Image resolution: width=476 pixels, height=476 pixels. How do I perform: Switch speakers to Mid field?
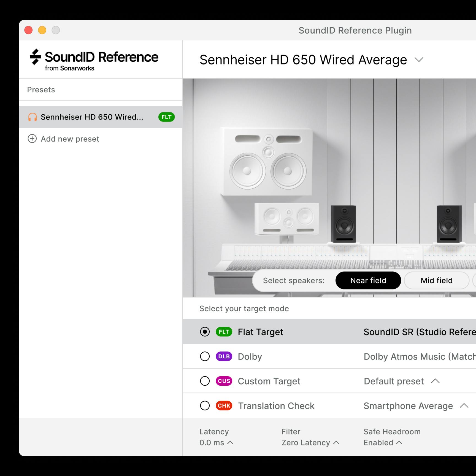[x=436, y=280]
